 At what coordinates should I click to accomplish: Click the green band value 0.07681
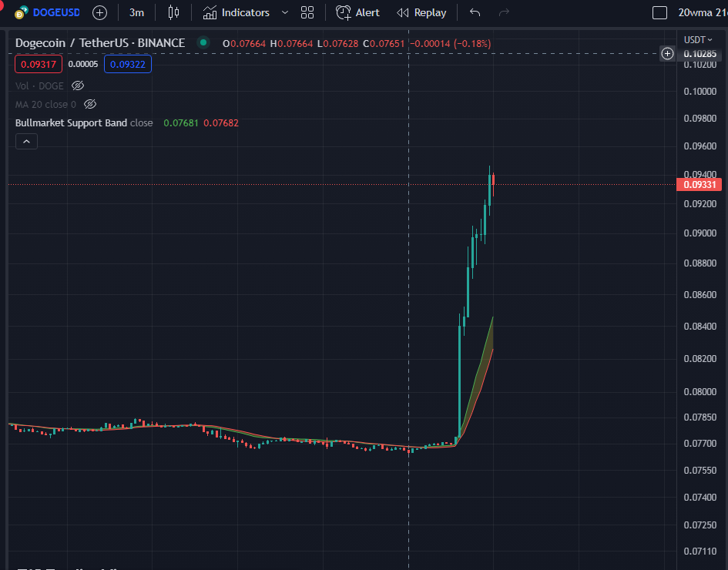[180, 123]
